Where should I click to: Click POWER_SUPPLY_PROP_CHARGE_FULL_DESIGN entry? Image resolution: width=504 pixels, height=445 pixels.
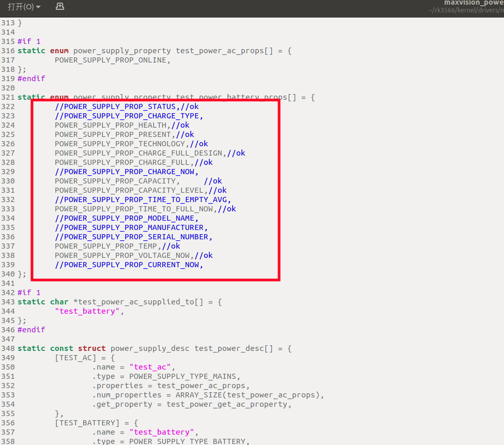click(139, 153)
